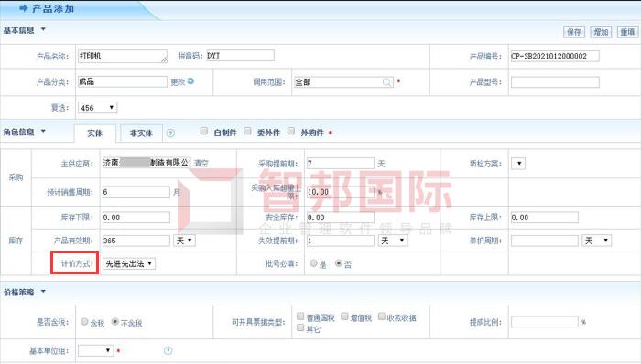
Task: Select 是 radio for 批号必填
Action: [x=313, y=263]
